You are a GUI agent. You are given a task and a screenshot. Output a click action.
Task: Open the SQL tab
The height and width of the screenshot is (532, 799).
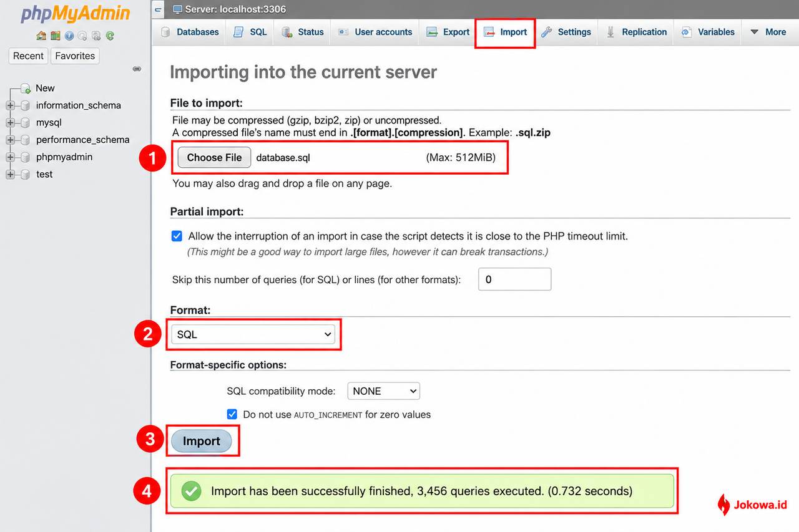pyautogui.click(x=250, y=32)
